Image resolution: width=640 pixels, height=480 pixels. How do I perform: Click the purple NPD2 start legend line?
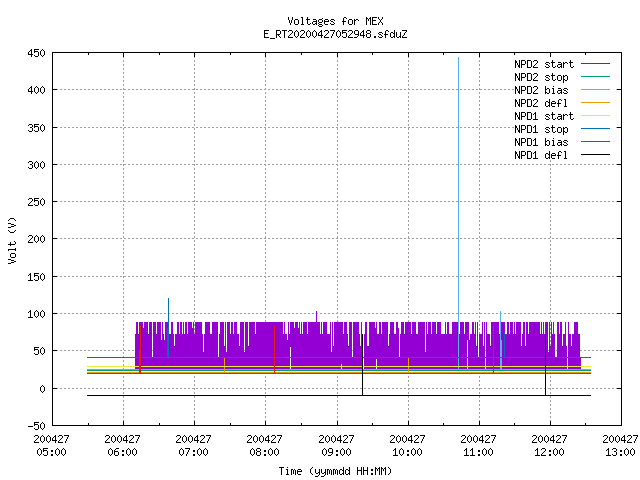click(x=596, y=64)
